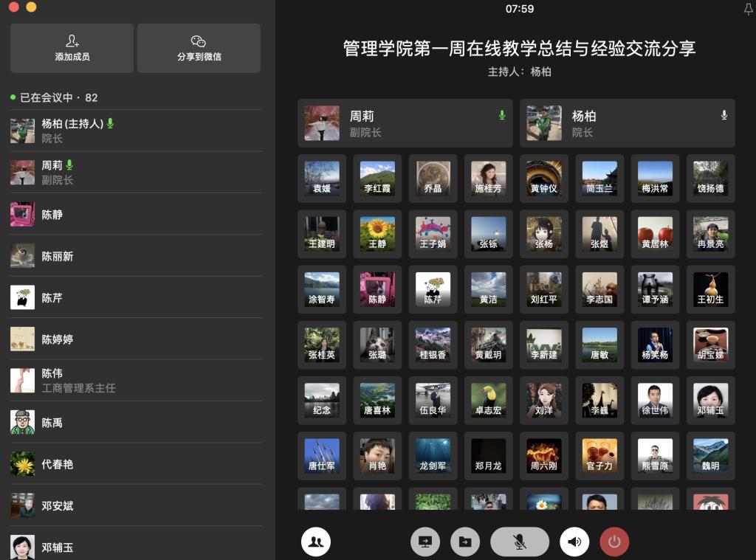Click the microphone icon on 周莉's speaker card
This screenshot has height=560, width=756.
point(502,115)
